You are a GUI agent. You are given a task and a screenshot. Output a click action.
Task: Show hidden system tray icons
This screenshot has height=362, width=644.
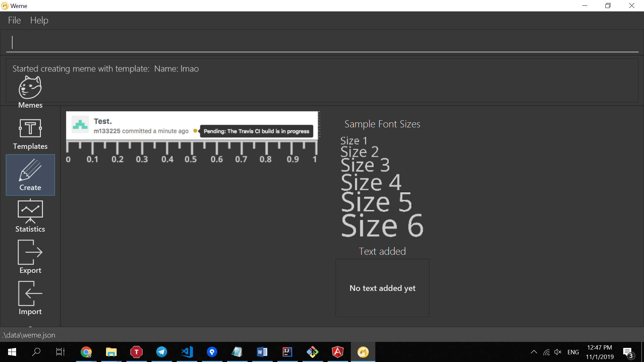coord(534,352)
